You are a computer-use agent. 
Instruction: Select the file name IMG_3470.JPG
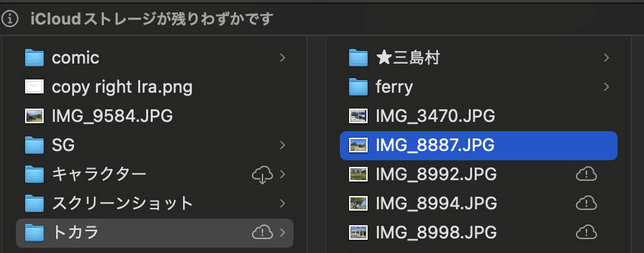tap(435, 117)
